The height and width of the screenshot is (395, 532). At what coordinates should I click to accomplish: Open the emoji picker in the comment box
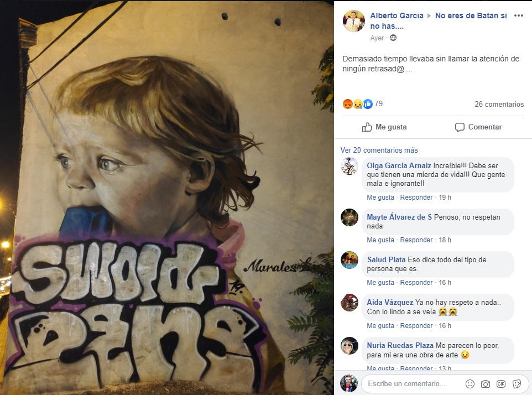click(x=470, y=383)
